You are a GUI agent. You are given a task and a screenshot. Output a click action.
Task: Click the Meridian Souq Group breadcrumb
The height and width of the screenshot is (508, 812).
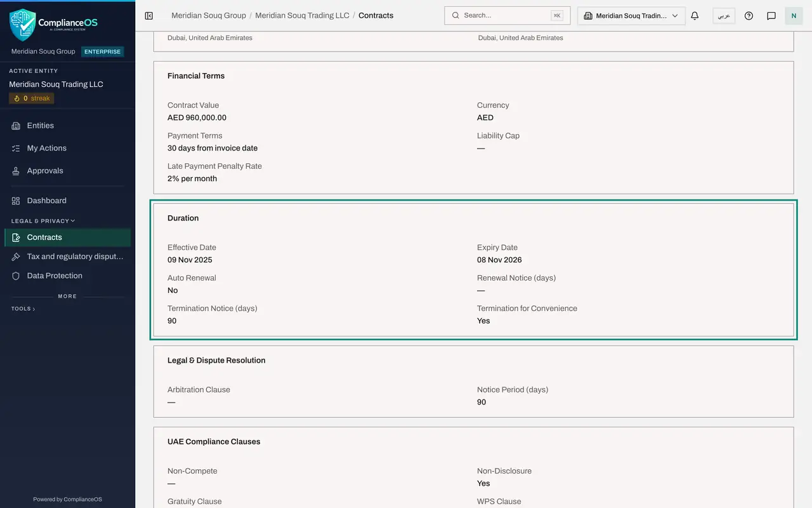[x=209, y=15]
